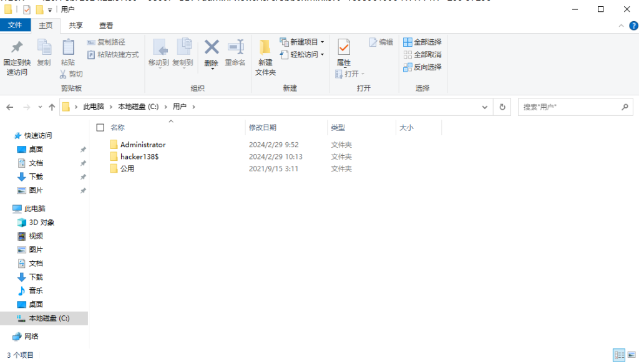
Task: Navigate up one folder level
Action: tap(52, 107)
